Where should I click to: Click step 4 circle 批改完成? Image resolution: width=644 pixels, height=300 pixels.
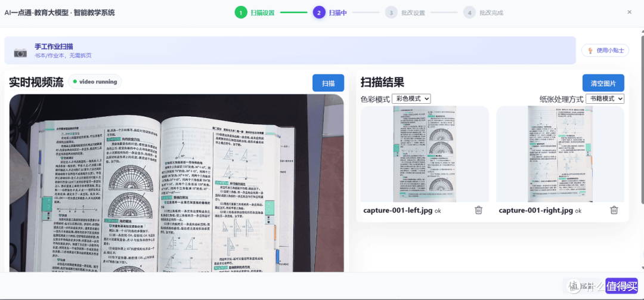pyautogui.click(x=469, y=13)
